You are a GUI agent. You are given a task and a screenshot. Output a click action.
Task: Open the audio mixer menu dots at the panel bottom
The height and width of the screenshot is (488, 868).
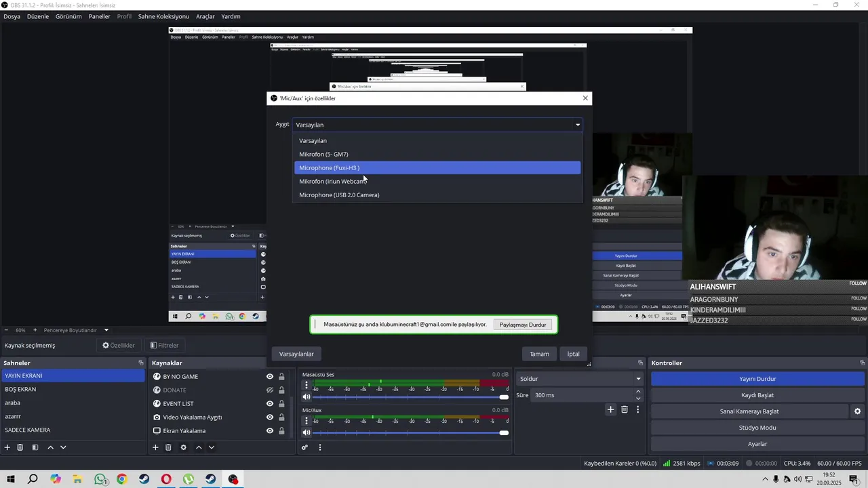320,447
